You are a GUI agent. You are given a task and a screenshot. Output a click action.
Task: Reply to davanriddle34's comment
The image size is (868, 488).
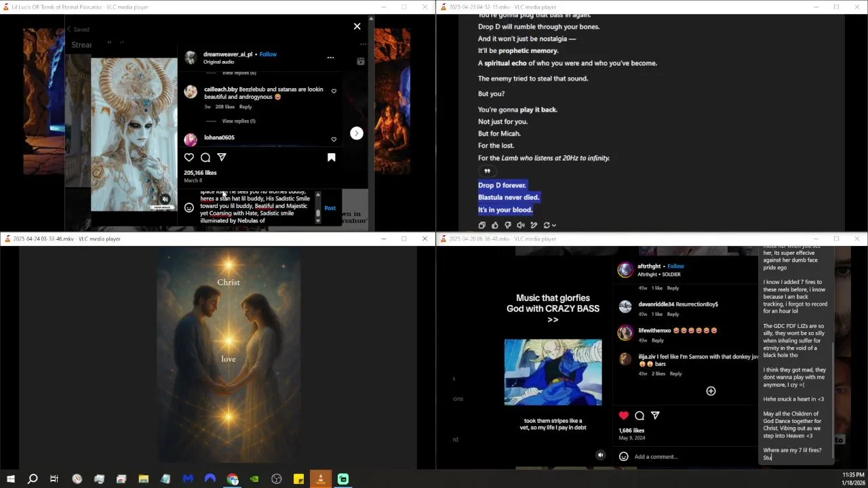click(673, 314)
